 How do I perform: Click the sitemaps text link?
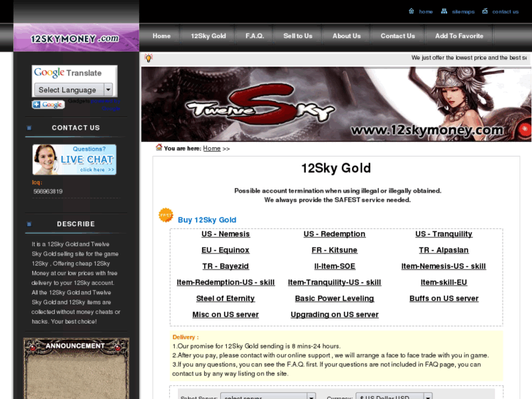tap(463, 12)
